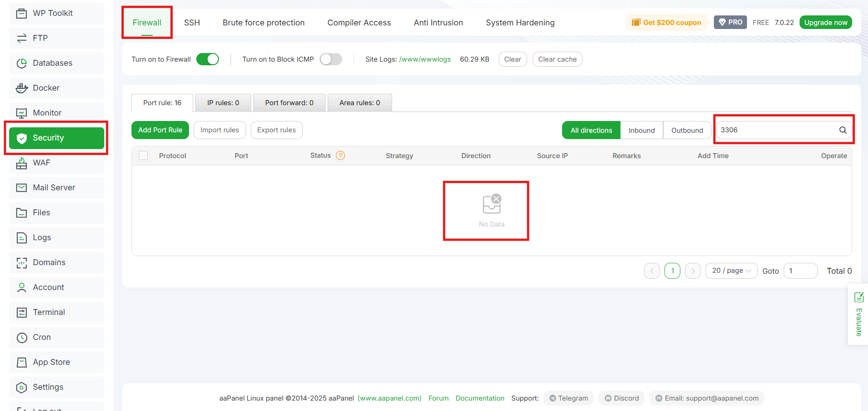Viewport: 868px width, 411px height.
Task: Open the App Store section
Action: pyautogui.click(x=51, y=362)
